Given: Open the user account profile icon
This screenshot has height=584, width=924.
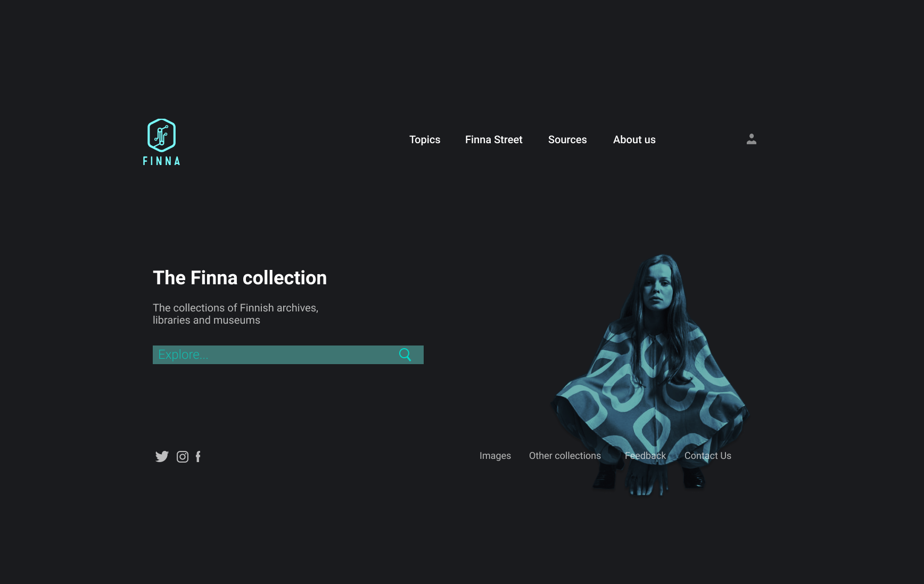Looking at the screenshot, I should pyautogui.click(x=752, y=139).
